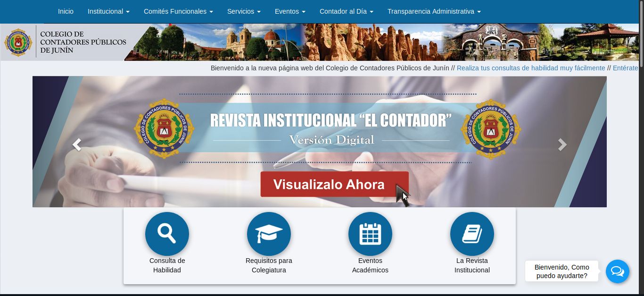Open the graduation cap Requisitos para Colegiatura icon
The image size is (644, 296).
(269, 234)
